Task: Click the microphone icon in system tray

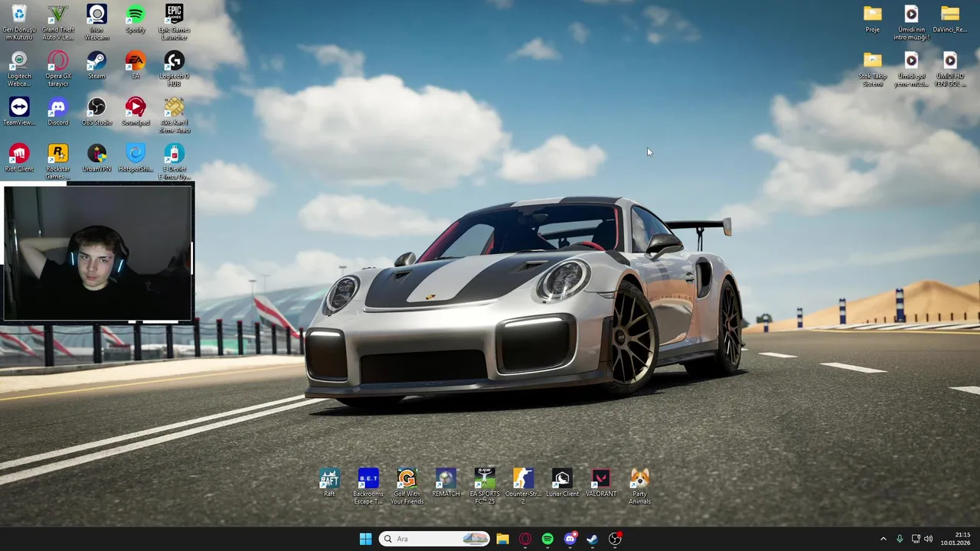Action: pos(900,539)
